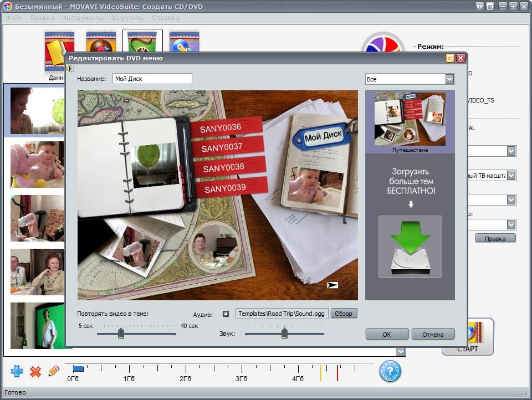Click the speaker icon in DVD menu dialog
The width and height of the screenshot is (532, 400).
(70, 69)
